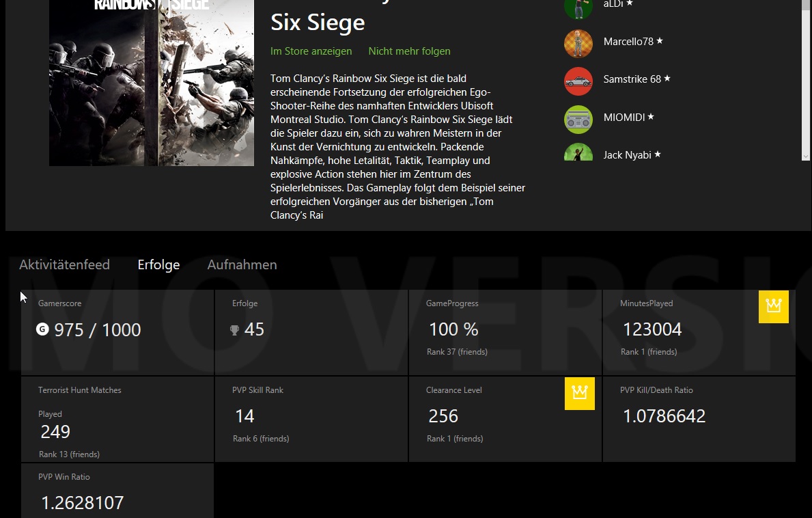
Task: Click favorite star next to Marcello78
Action: [660, 40]
